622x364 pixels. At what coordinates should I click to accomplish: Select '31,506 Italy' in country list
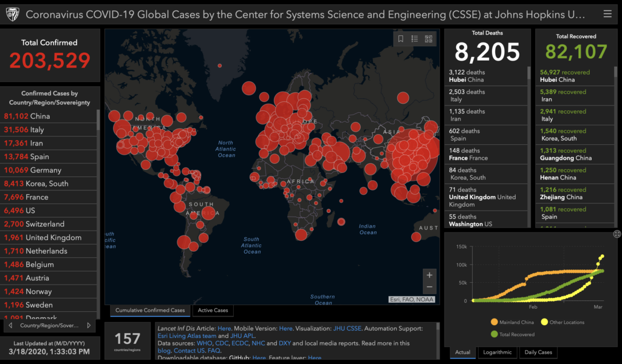click(49, 129)
